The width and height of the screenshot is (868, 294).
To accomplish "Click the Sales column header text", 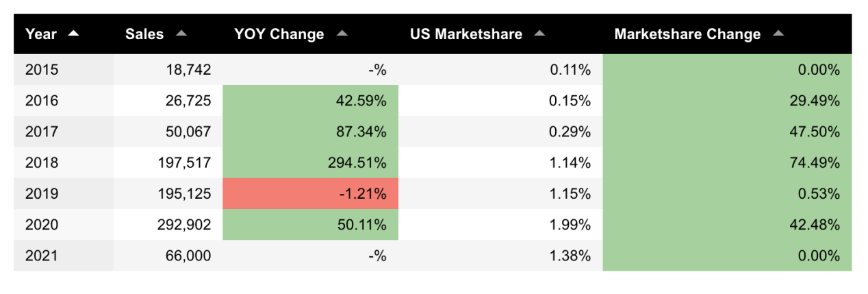I will (144, 34).
